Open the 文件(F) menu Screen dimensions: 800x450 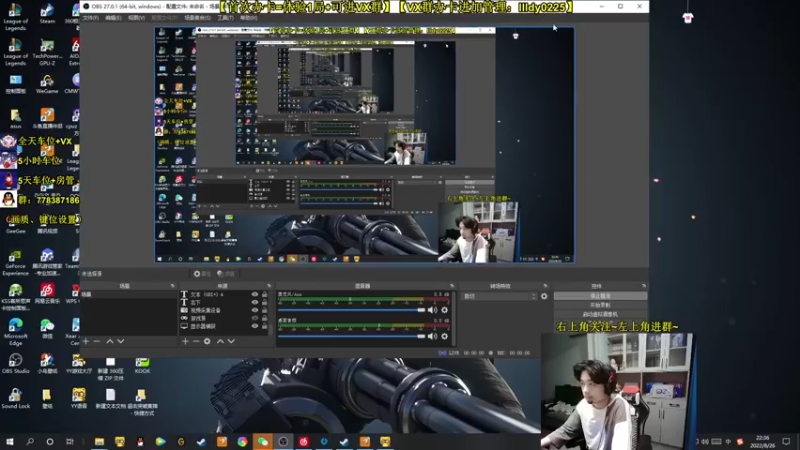click(90, 18)
